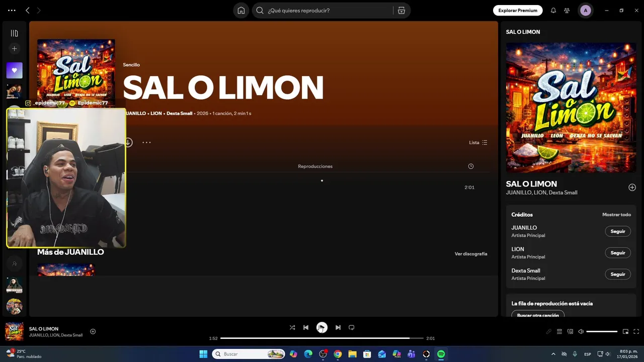Open the bottom sidebar playlist thumbnail
Image resolution: width=644 pixels, height=362 pixels.
pos(14,306)
